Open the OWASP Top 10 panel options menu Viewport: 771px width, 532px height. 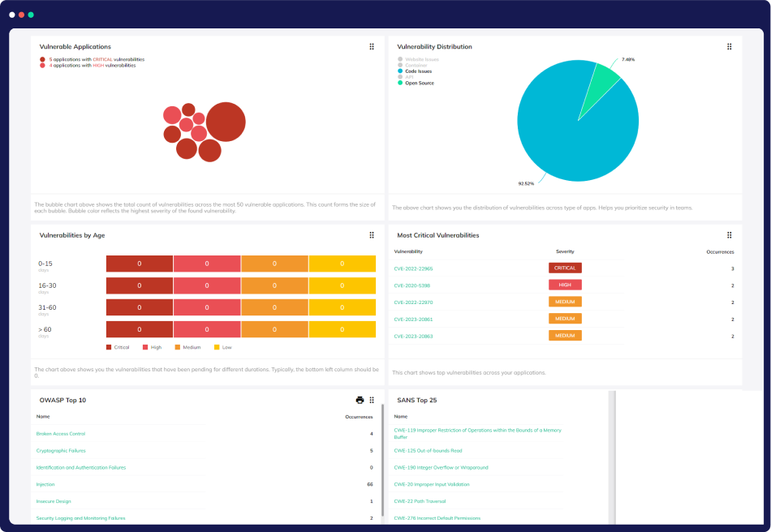pos(372,400)
